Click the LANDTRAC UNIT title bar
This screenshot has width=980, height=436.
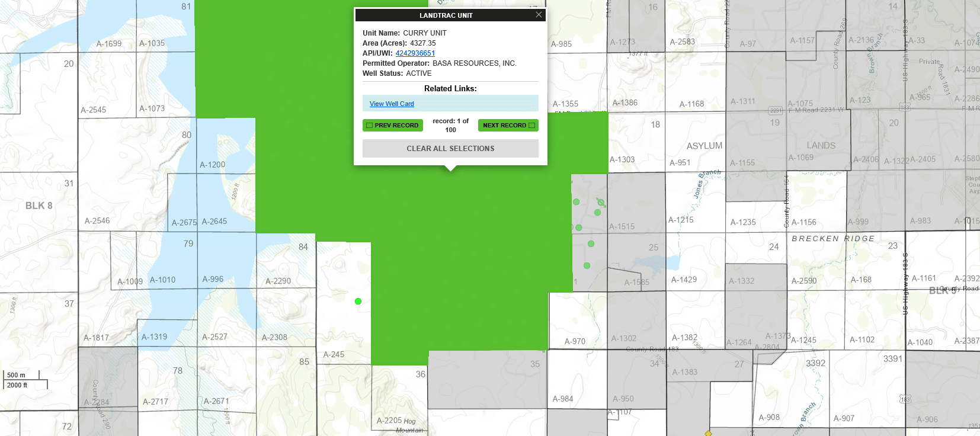click(x=446, y=15)
